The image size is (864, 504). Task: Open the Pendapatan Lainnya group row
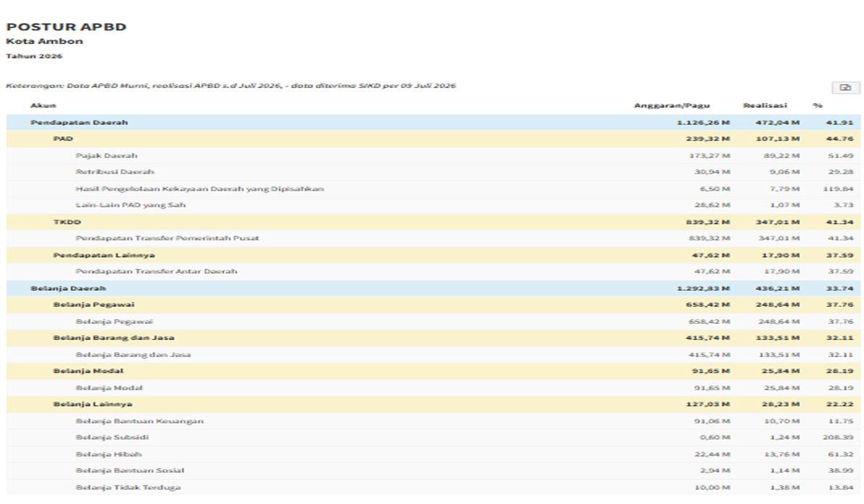click(x=433, y=255)
